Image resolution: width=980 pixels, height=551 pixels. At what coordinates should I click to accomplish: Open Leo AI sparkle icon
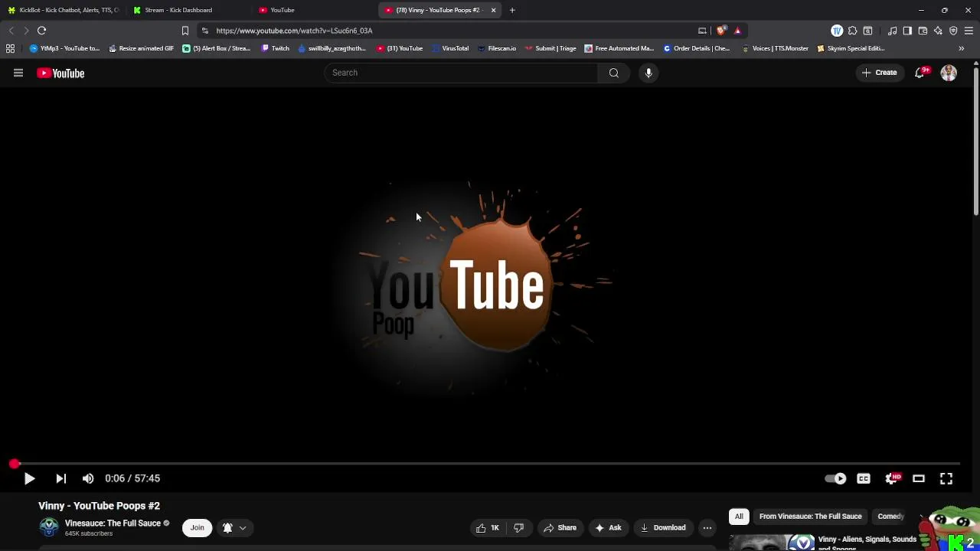[938, 31]
